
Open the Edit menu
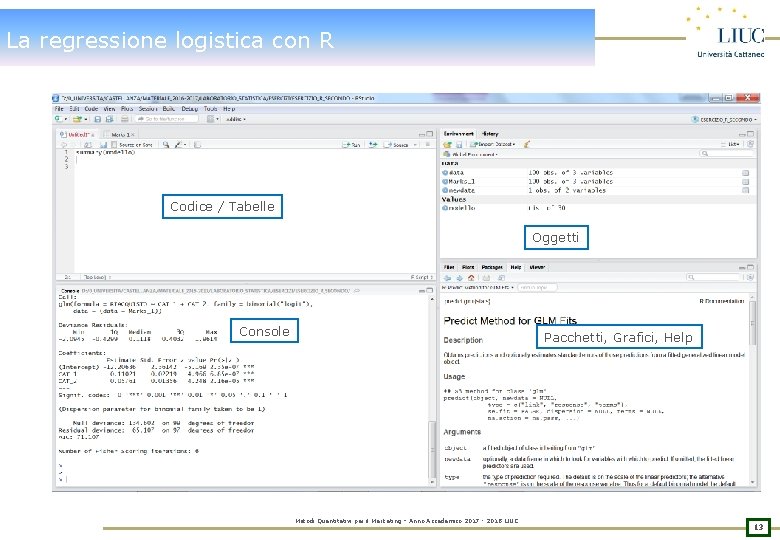pos(74,108)
